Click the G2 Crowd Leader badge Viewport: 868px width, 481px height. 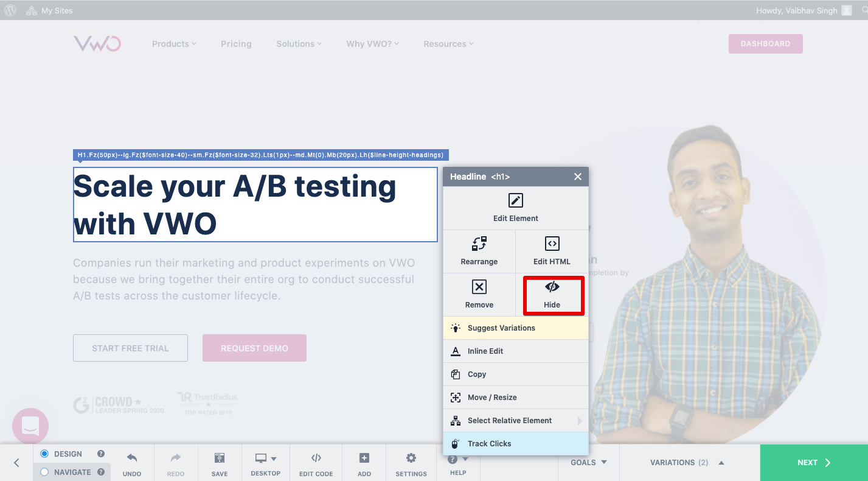click(x=119, y=404)
